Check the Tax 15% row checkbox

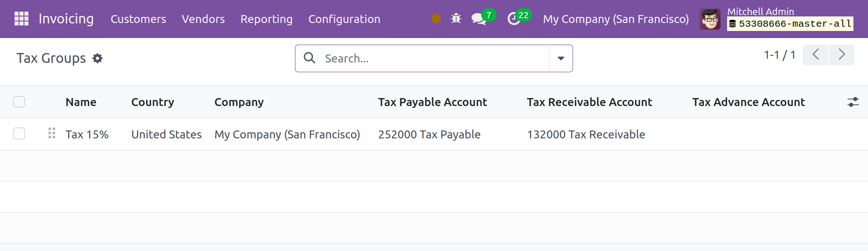[19, 134]
